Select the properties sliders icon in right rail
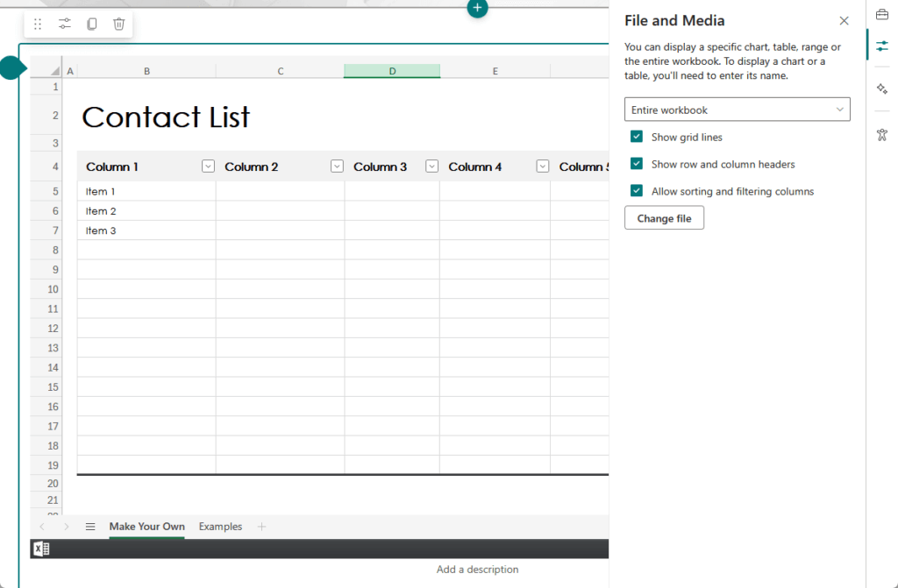 coord(882,46)
